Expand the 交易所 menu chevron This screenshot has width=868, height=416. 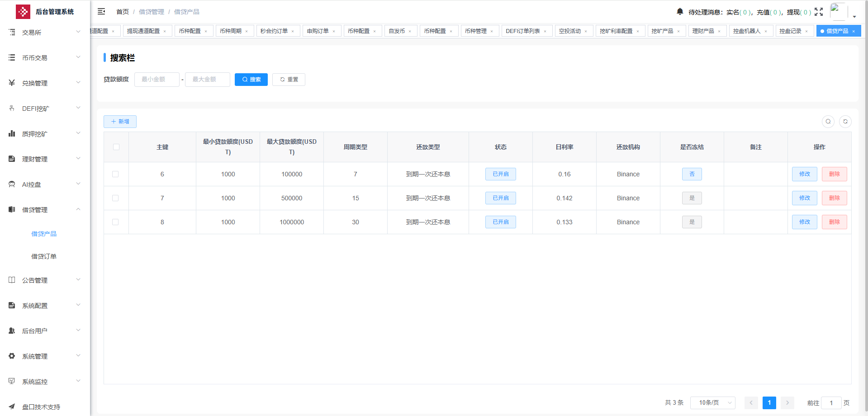[78, 32]
